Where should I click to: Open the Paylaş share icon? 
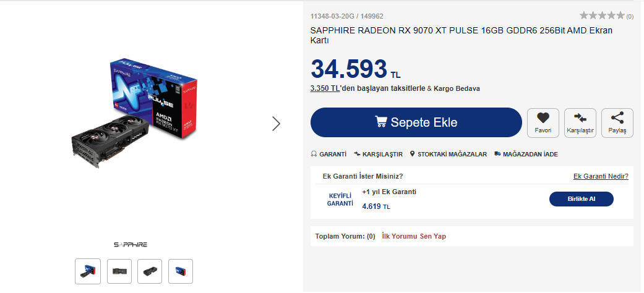click(x=617, y=117)
